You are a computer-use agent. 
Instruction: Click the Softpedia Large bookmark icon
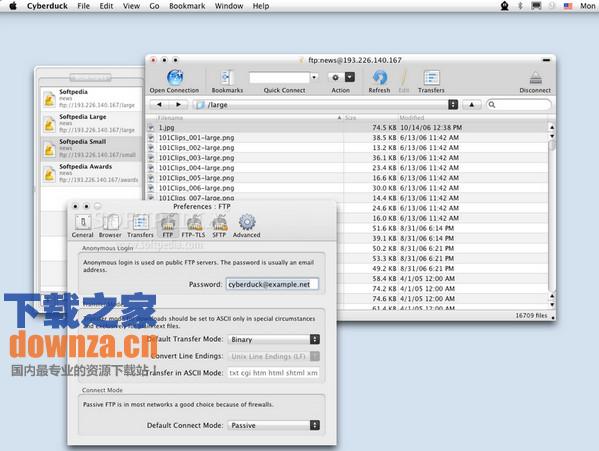pos(49,124)
